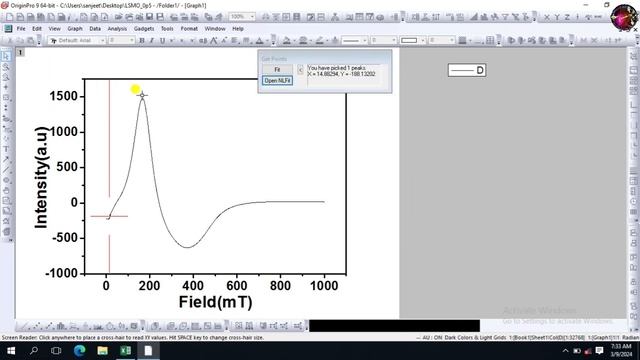Click the Z column designation icon
The width and height of the screenshot is (640, 360).
tap(567, 17)
